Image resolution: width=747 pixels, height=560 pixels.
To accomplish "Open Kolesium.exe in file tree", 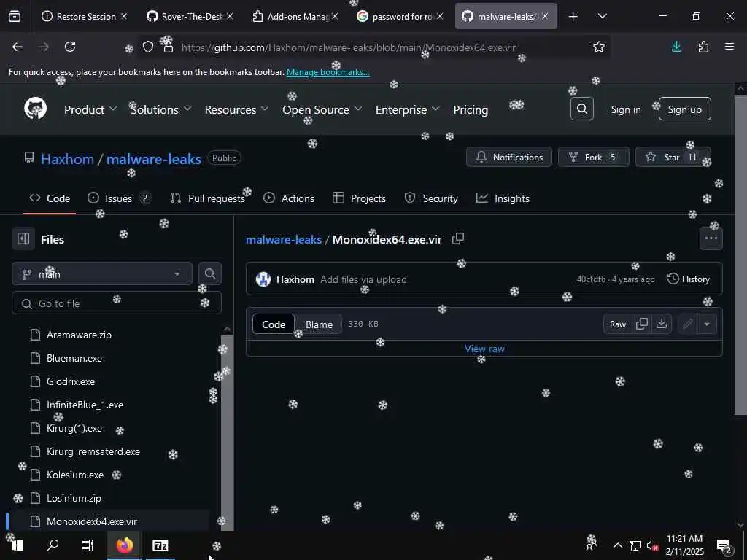I will pyautogui.click(x=75, y=475).
